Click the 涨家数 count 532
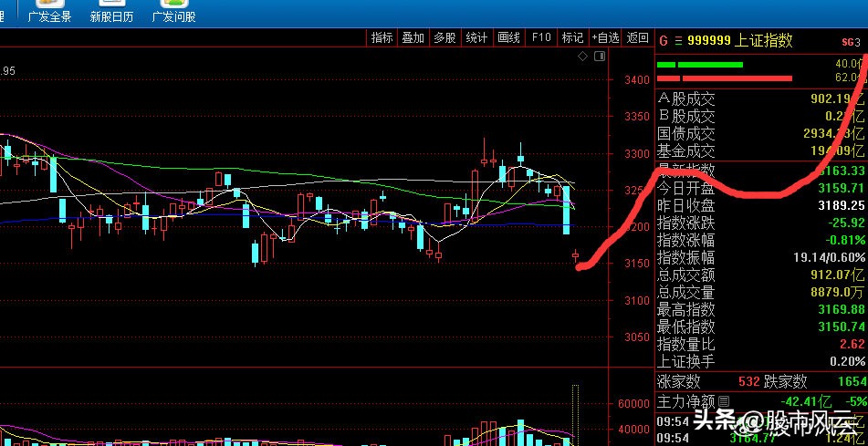The width and height of the screenshot is (868, 446). (748, 381)
